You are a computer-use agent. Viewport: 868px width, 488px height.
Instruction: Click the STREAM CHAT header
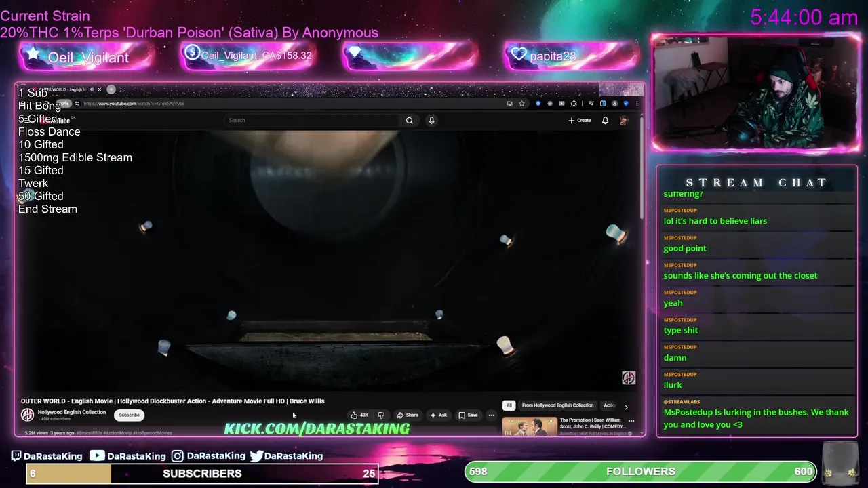(757, 182)
